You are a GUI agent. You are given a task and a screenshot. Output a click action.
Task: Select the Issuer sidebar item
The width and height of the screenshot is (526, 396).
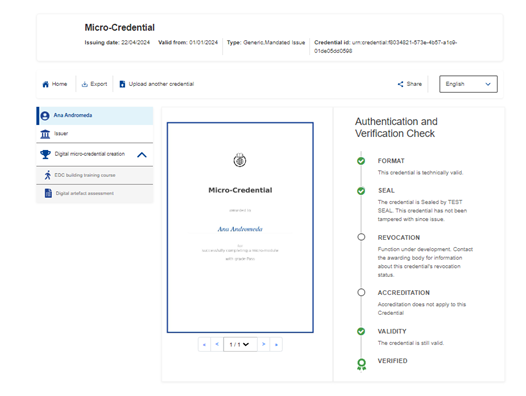[95, 134]
